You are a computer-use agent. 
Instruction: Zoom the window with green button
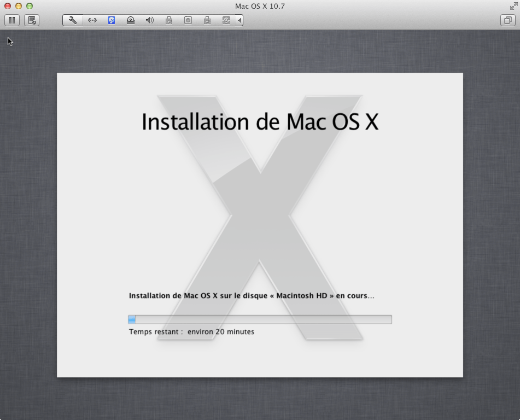tap(30, 6)
